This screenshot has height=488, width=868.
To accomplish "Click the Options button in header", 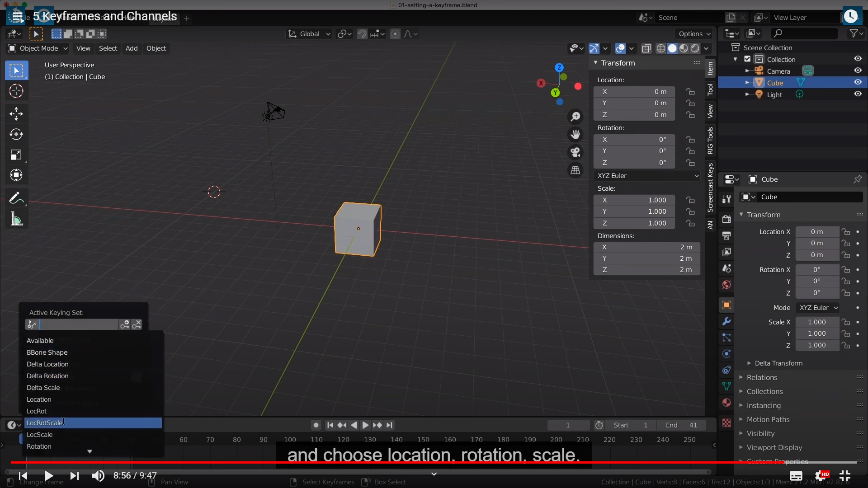I will click(x=694, y=34).
